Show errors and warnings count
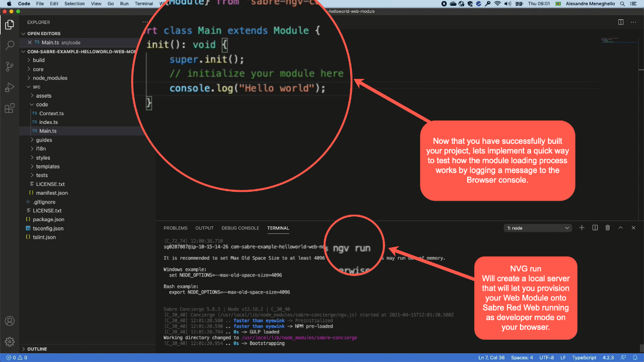The height and width of the screenshot is (362, 644). [x=17, y=357]
